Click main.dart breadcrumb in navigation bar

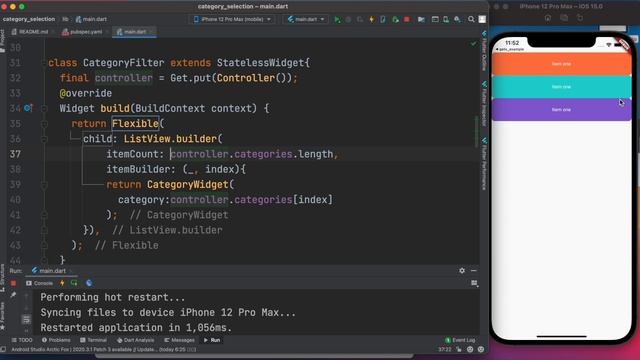pos(91,19)
